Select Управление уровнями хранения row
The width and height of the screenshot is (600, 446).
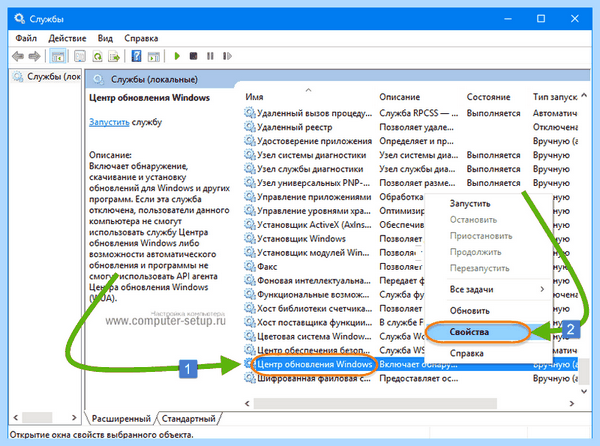tap(333, 210)
